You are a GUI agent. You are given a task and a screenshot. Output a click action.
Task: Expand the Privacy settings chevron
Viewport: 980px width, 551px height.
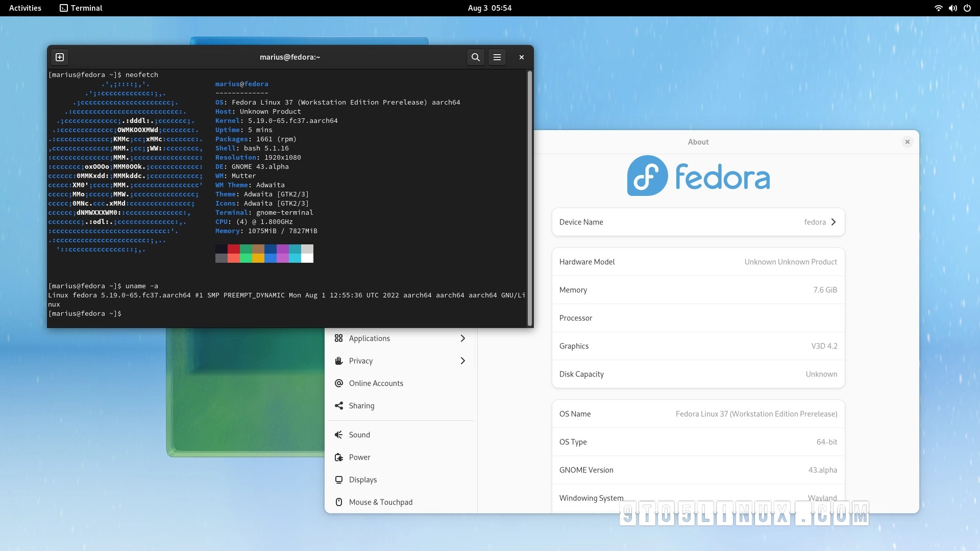[462, 361]
